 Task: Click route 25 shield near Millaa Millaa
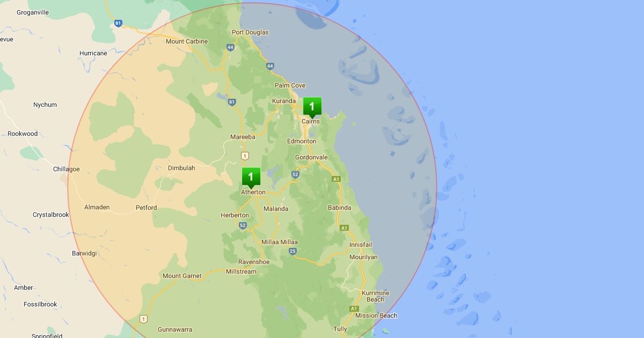point(292,251)
